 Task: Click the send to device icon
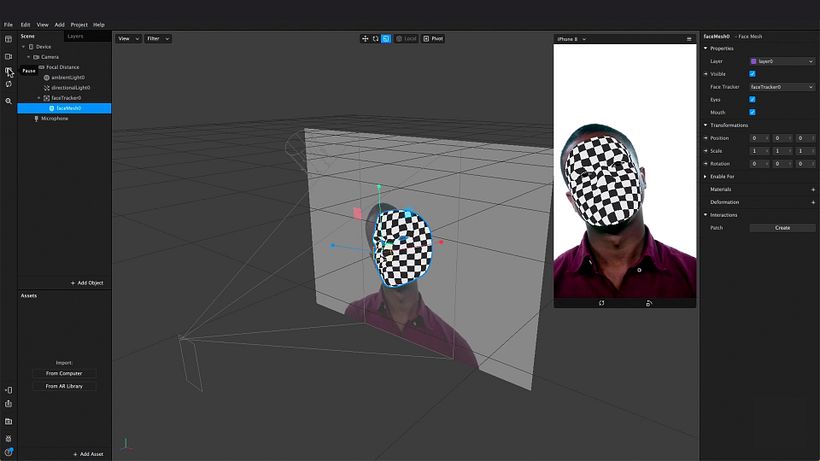point(8,390)
